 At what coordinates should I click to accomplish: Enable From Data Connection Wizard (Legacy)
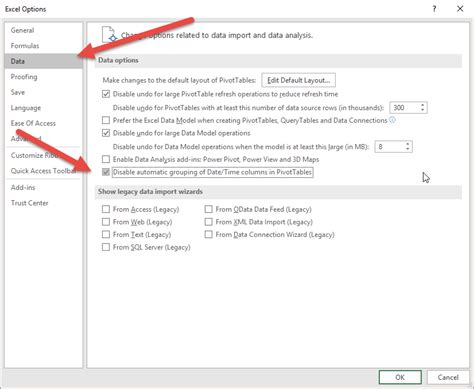[x=209, y=234]
